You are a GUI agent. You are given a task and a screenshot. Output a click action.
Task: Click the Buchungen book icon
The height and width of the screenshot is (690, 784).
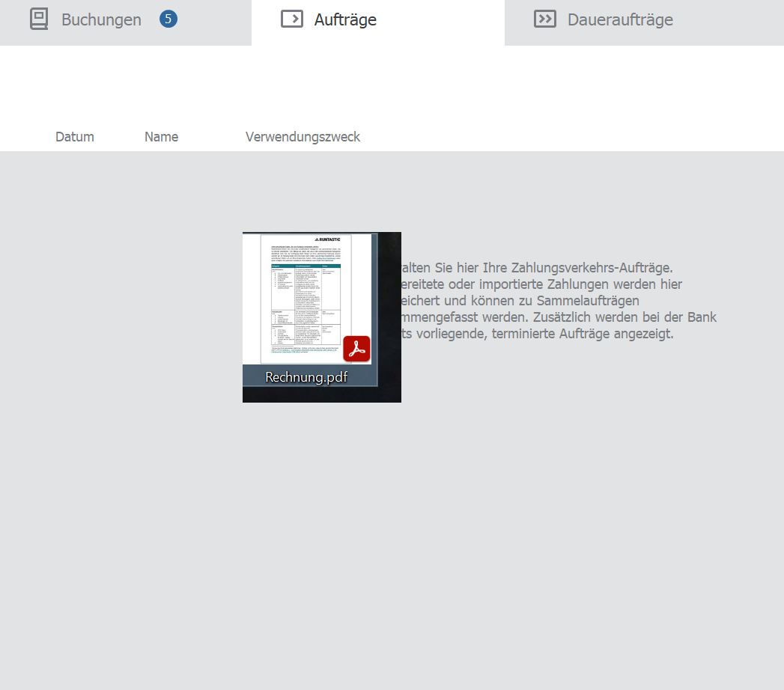(39, 19)
